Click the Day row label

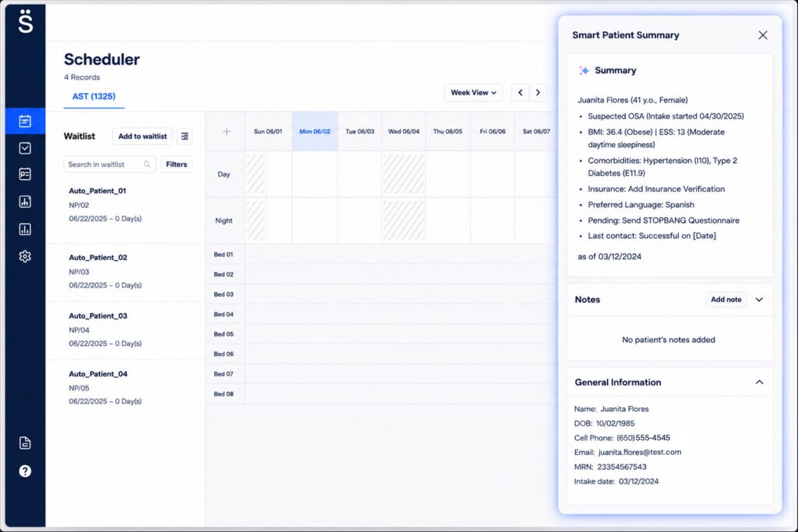point(224,174)
